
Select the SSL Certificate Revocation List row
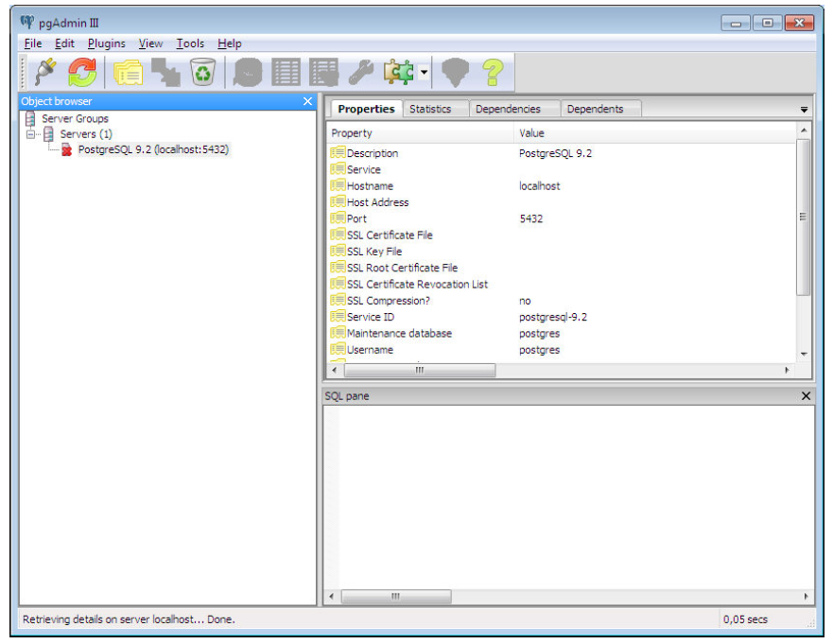[562, 285]
